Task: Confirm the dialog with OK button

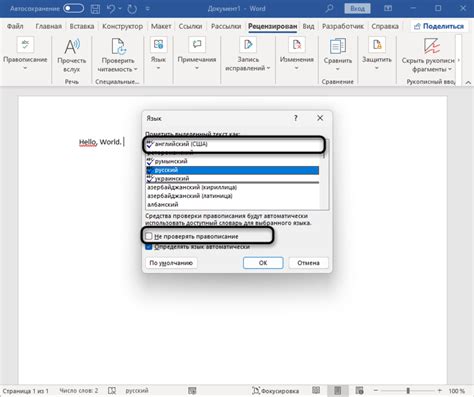Action: pos(263,263)
